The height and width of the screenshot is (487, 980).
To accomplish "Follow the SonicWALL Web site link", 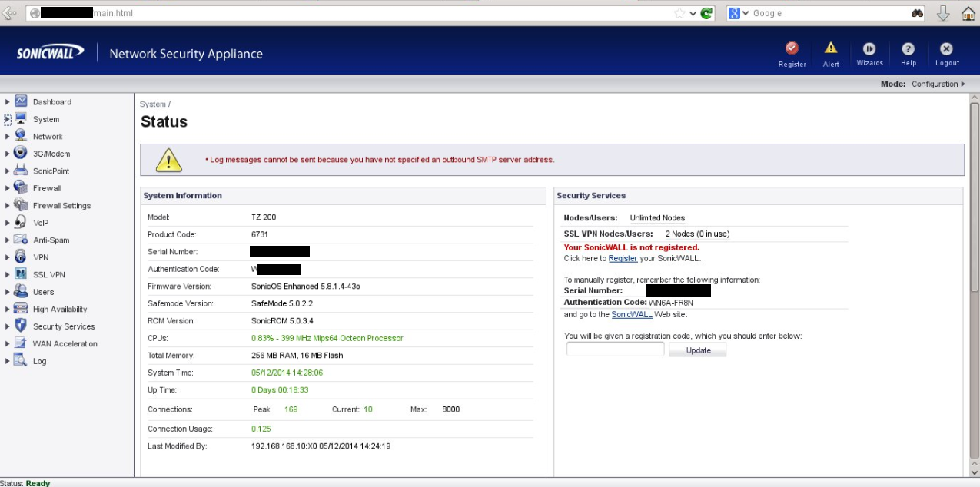I will 632,315.
